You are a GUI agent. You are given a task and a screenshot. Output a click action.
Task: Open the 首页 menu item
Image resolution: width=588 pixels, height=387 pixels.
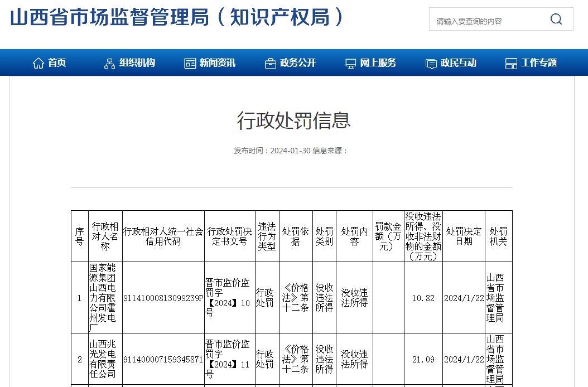click(57, 62)
